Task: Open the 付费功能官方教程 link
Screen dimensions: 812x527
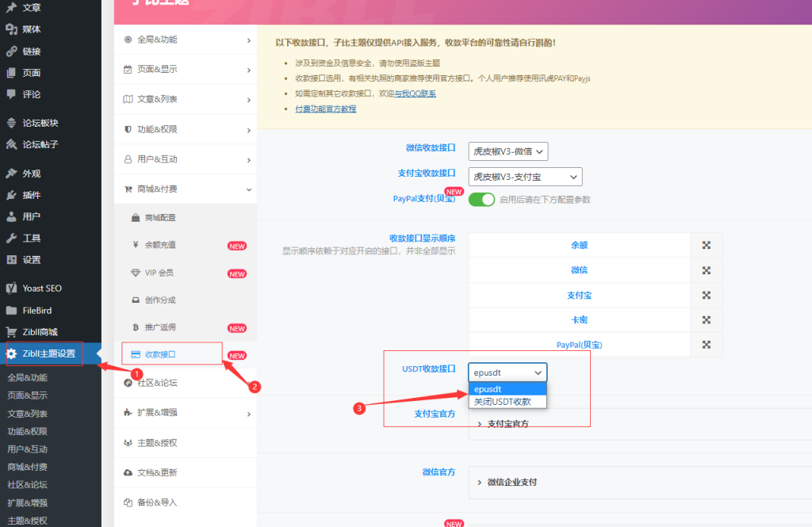Action: [x=326, y=109]
